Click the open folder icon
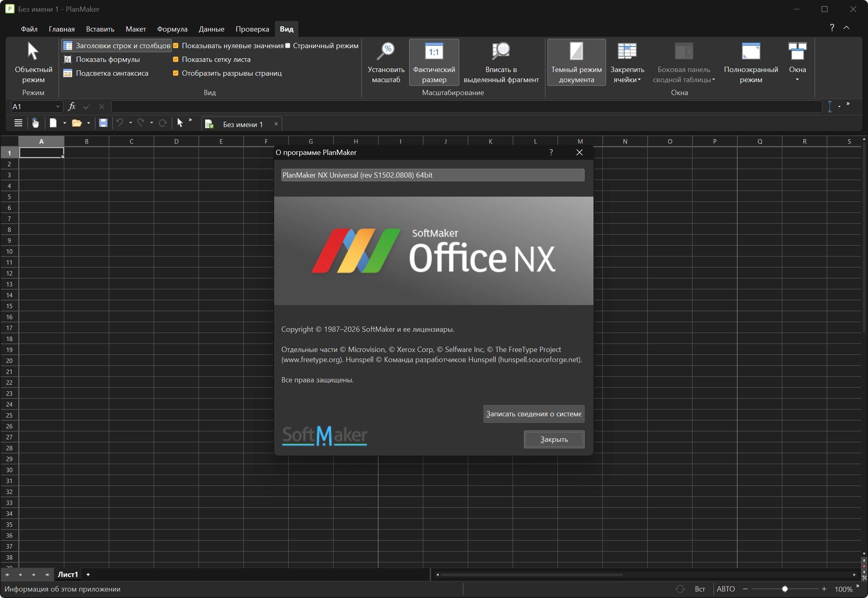The width and height of the screenshot is (868, 598). [76, 123]
